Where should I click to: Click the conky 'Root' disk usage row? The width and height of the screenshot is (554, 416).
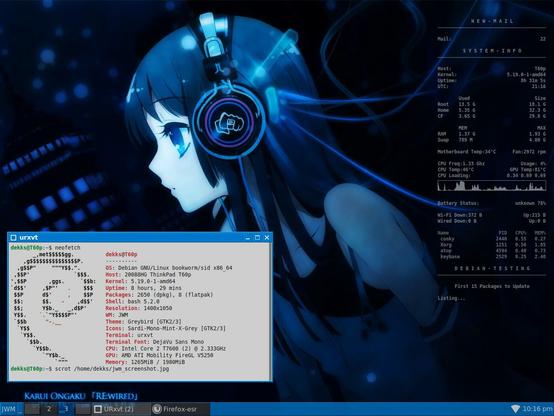pyautogui.click(x=492, y=104)
